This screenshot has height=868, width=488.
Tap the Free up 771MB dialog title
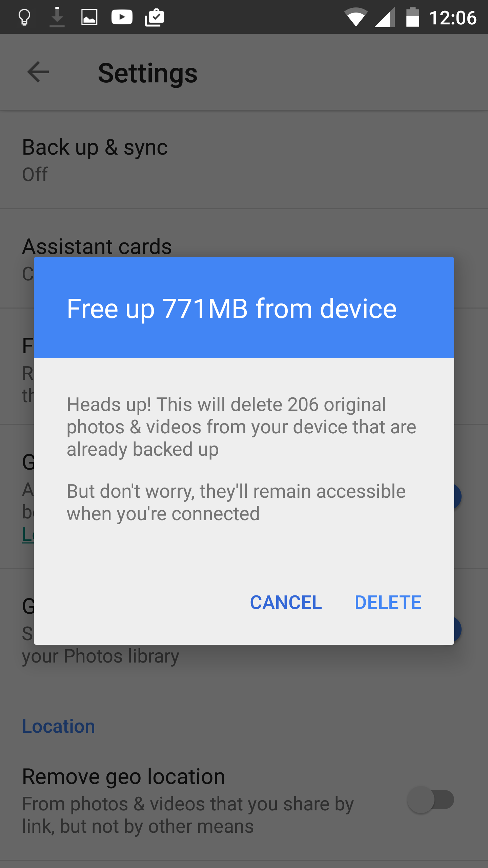232,309
